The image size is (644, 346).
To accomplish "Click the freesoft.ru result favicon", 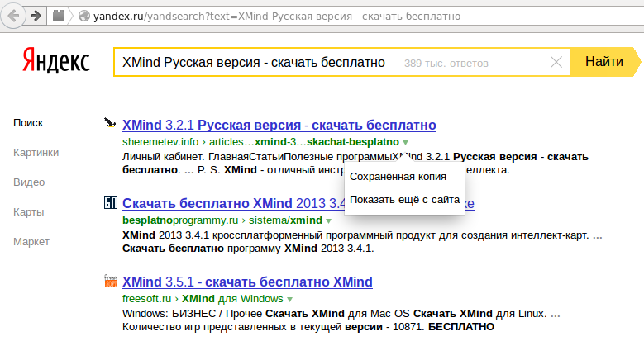I will point(111,281).
